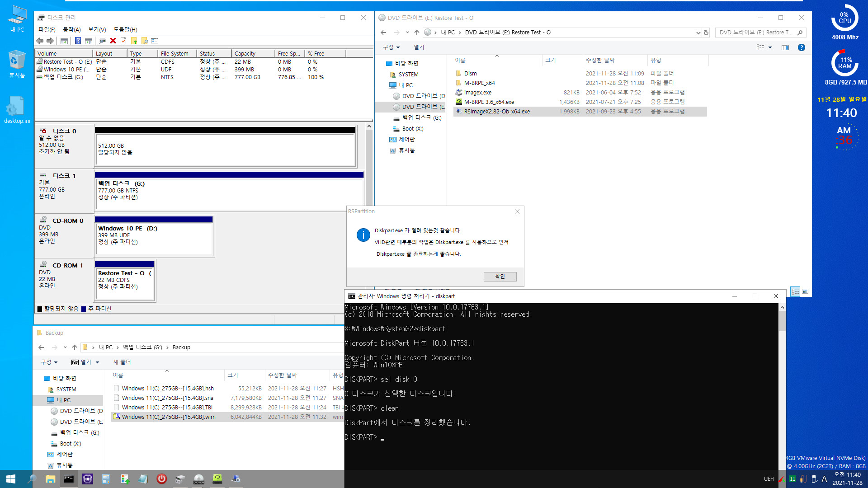Viewport: 868px width, 488px height.
Task: Click the blue Help icon in Disk Management toolbar
Action: pos(78,41)
